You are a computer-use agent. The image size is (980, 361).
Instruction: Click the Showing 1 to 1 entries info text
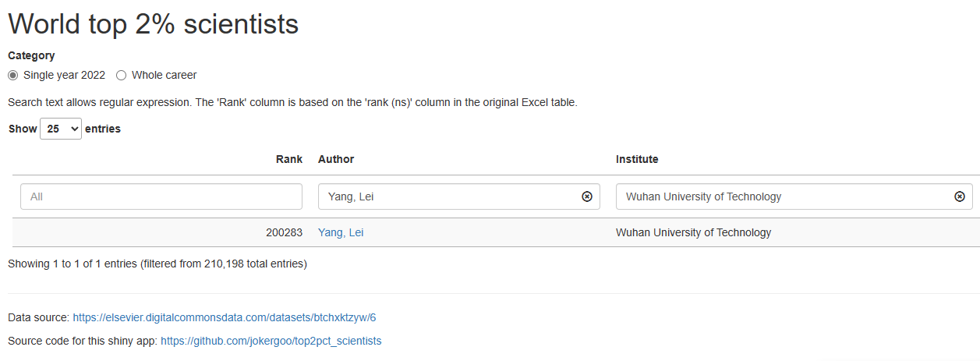click(x=157, y=264)
